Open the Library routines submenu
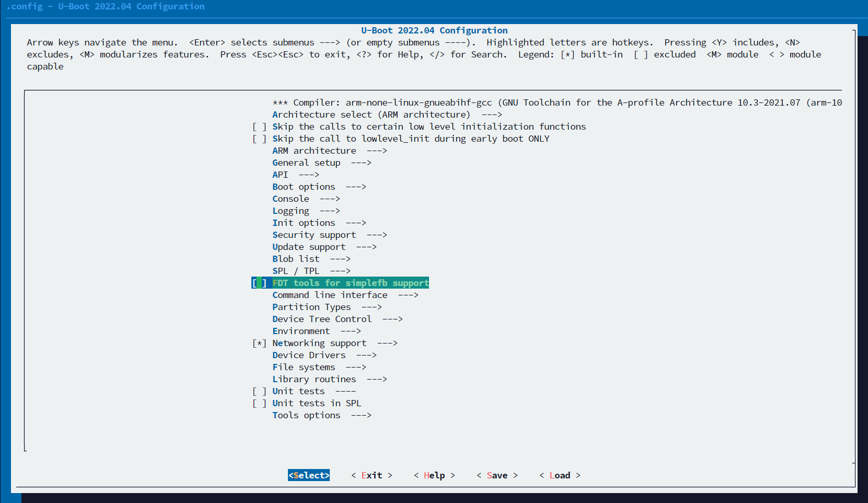The image size is (868, 503). click(x=330, y=379)
